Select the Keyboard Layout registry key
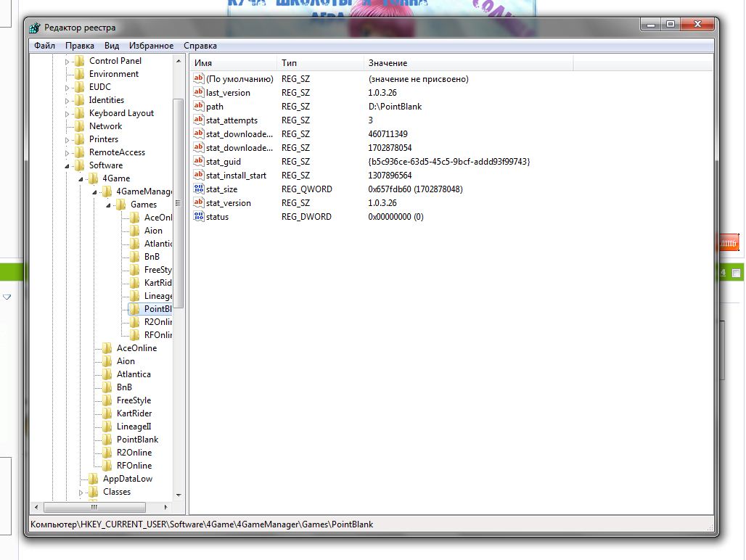 coord(121,113)
